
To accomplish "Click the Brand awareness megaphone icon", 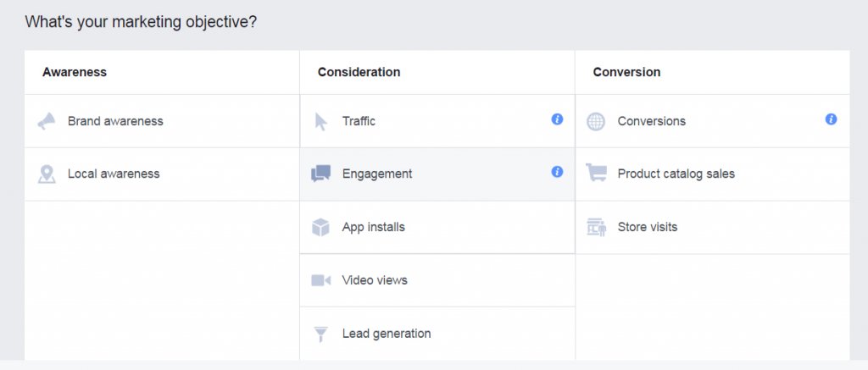I will 47,121.
